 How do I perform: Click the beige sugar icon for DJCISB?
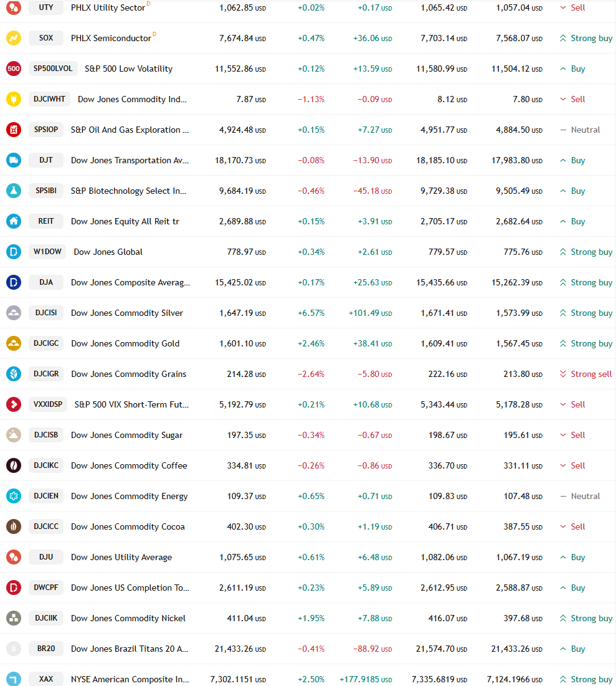pos(14,435)
